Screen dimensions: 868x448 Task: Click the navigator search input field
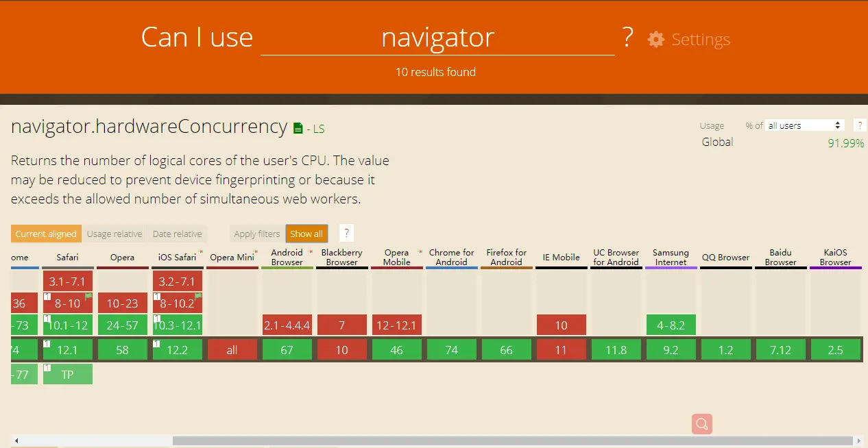pyautogui.click(x=437, y=38)
